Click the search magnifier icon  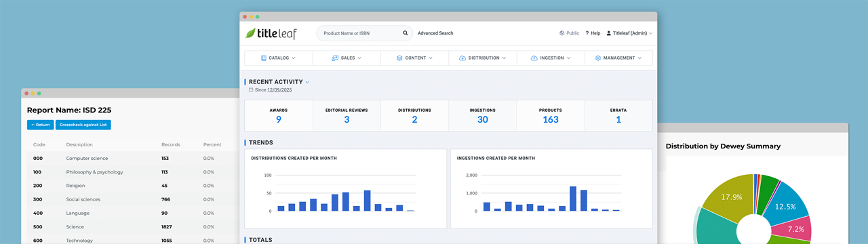[406, 33]
